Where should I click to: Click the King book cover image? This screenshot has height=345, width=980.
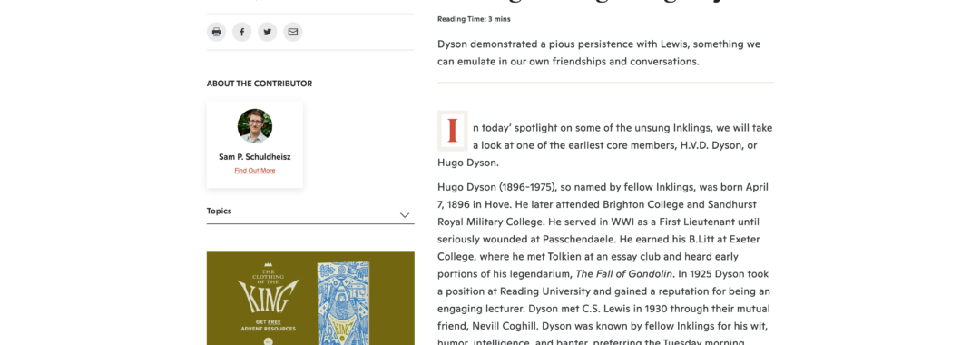click(x=343, y=303)
